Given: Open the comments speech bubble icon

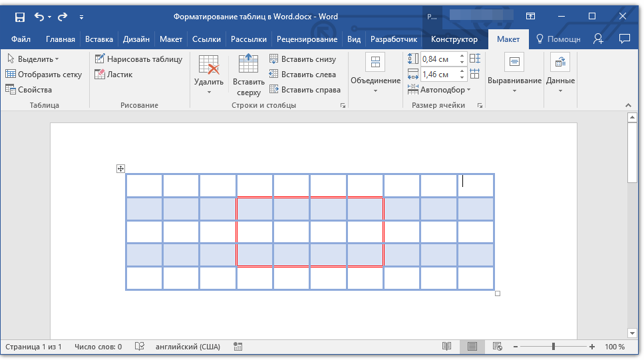Looking at the screenshot, I should [624, 39].
